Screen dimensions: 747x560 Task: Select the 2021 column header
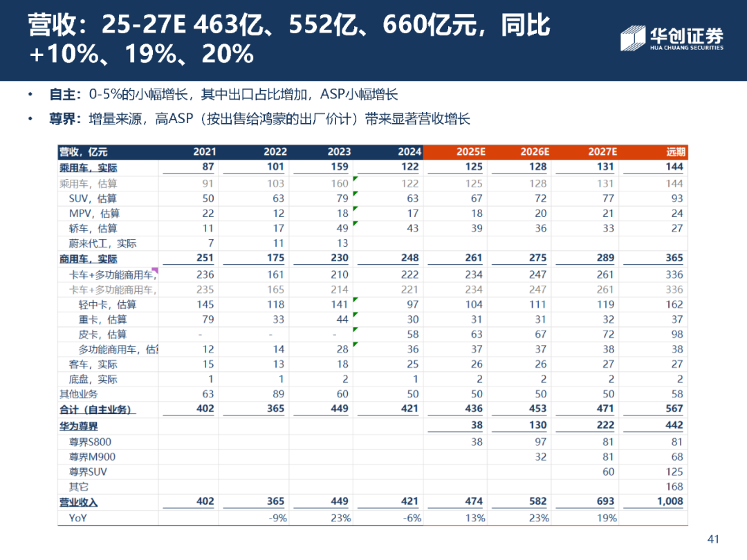pos(204,152)
